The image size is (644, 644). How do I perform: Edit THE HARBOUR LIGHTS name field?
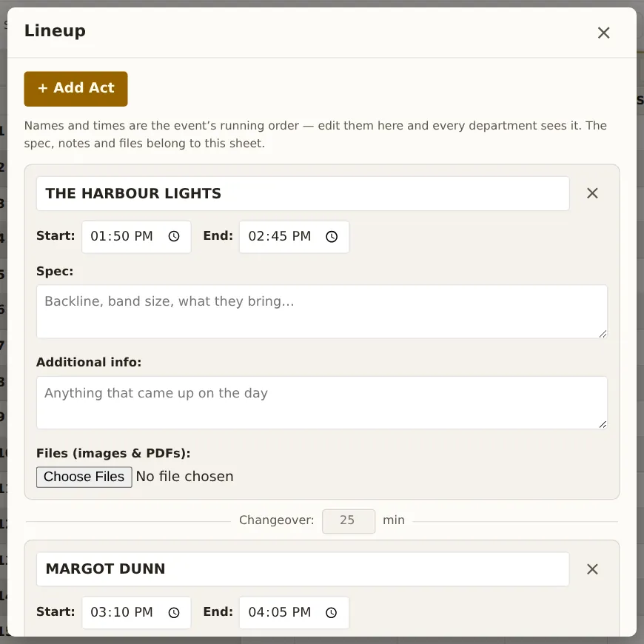[x=303, y=193]
